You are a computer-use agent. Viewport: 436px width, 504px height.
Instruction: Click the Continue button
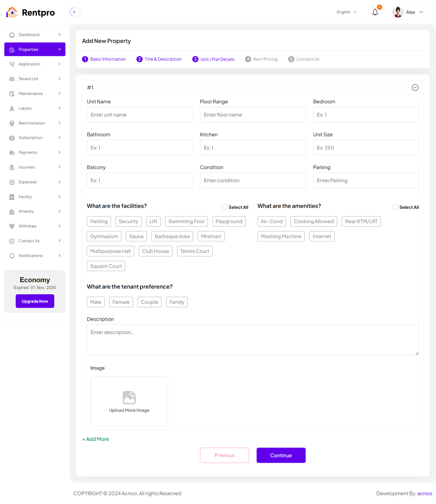pos(281,455)
